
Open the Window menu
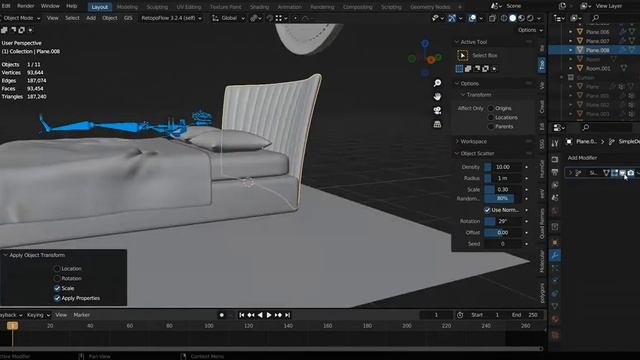(x=50, y=6)
